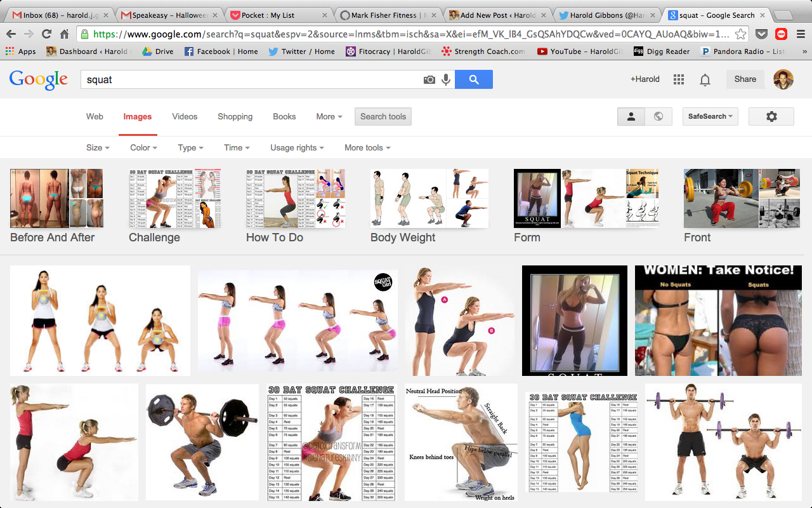Go to browser home page icon
812x508 pixels.
(64, 34)
